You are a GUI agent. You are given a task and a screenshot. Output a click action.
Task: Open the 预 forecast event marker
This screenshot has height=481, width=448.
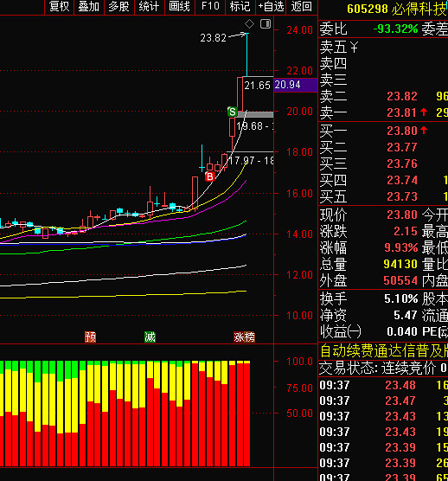91,337
